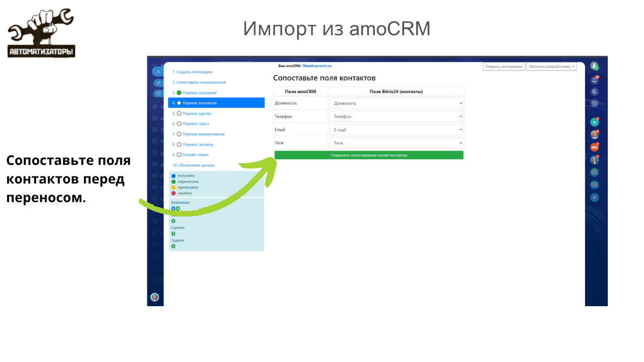Click the "Должность" amoCRM field label
The image size is (644, 362).
click(x=286, y=103)
